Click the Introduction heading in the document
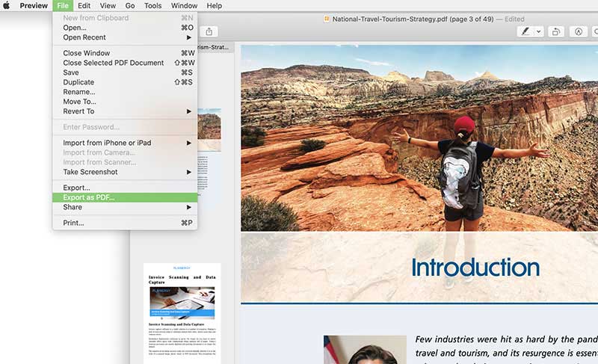The image size is (598, 364). [475, 268]
